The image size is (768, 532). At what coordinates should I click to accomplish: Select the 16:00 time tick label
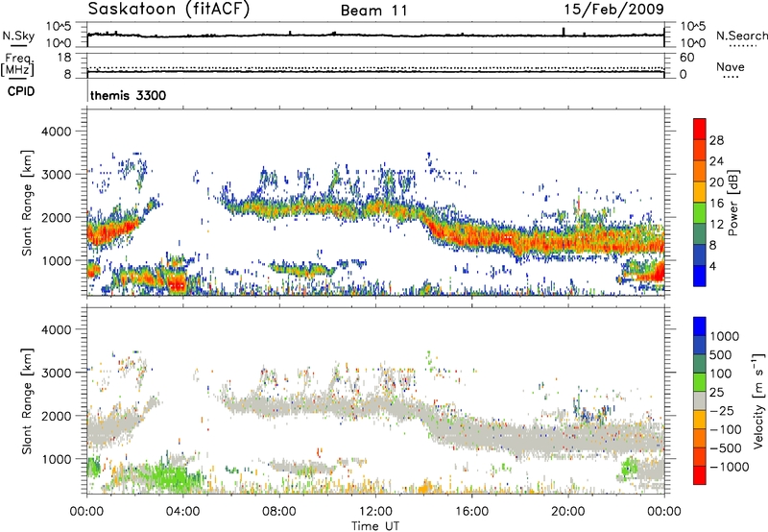tap(471, 512)
